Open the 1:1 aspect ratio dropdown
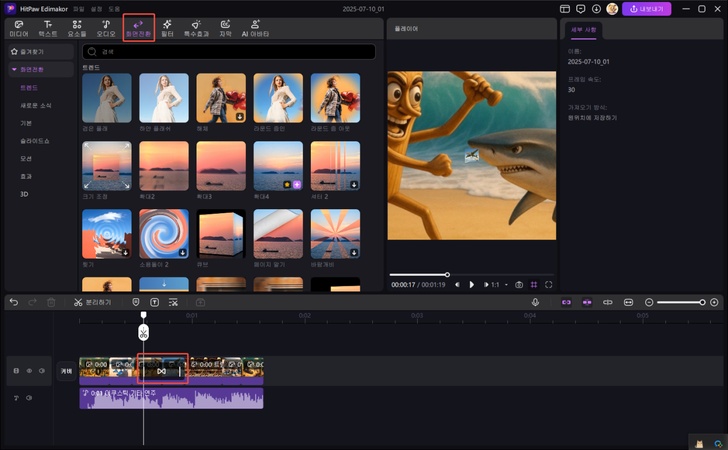 coord(500,285)
